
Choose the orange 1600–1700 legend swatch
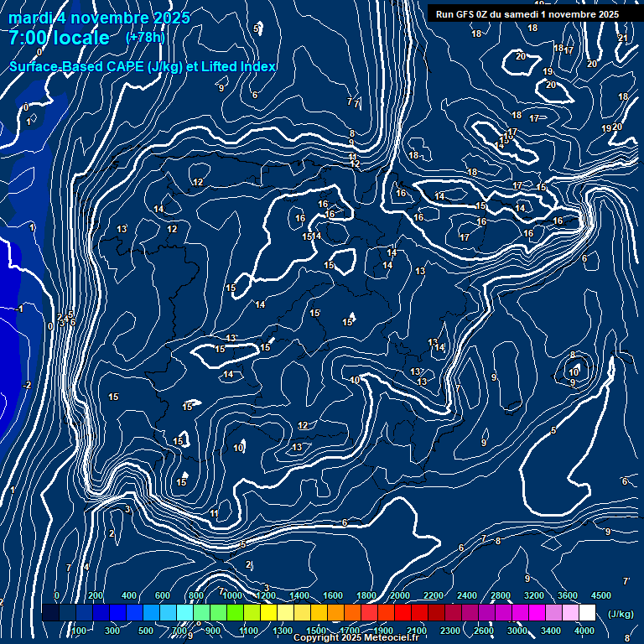tap(336, 612)
